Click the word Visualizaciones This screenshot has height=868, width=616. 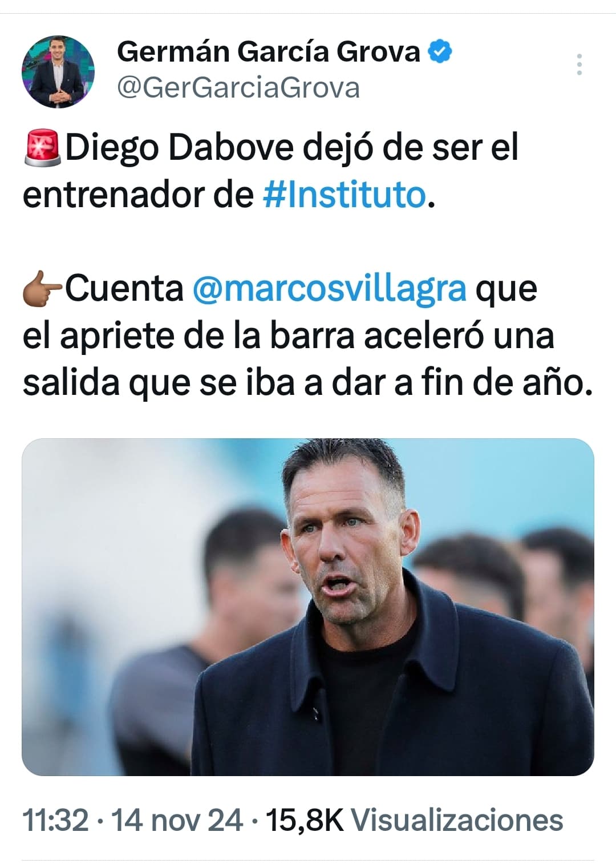457,820
